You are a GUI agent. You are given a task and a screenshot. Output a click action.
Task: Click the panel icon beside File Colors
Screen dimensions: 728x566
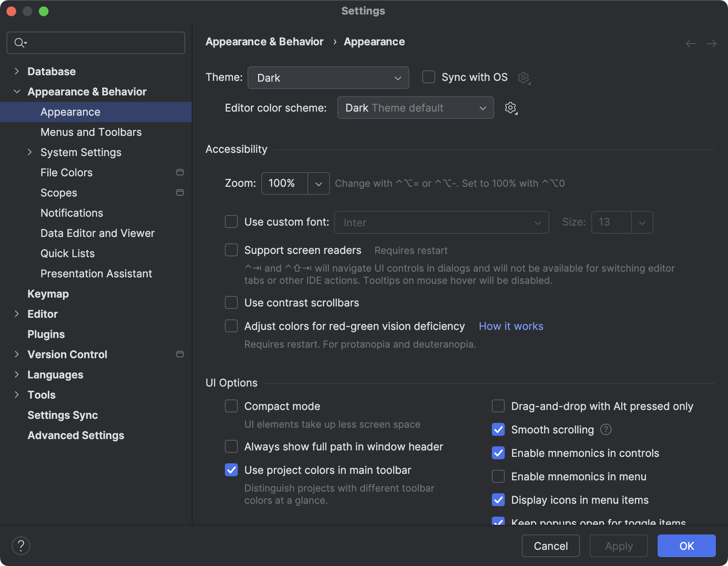point(180,172)
